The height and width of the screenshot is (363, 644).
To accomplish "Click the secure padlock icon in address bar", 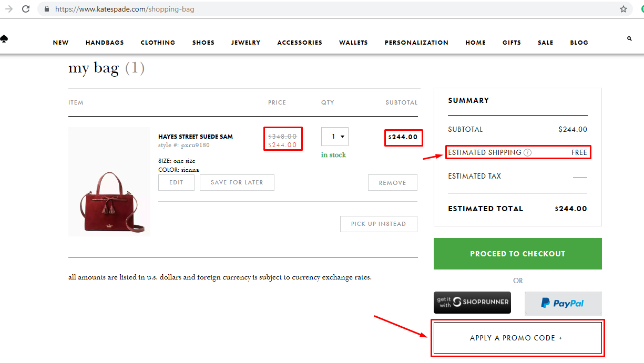I will (x=47, y=9).
